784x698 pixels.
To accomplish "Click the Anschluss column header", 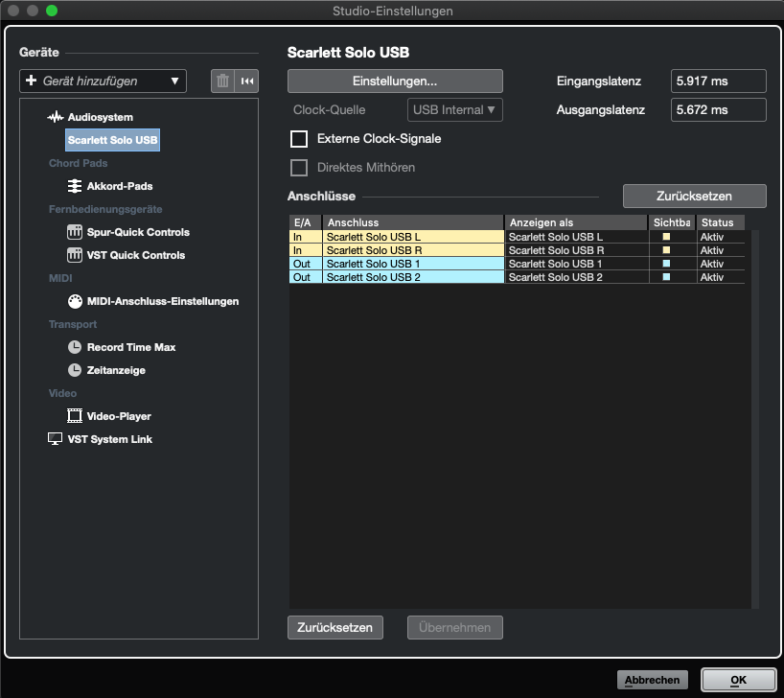I will tap(413, 222).
